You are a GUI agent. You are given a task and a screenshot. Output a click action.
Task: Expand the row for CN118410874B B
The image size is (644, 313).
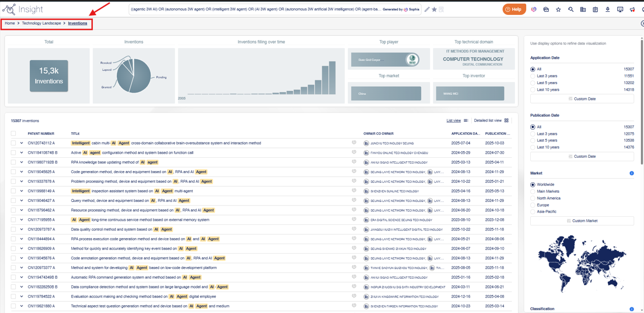pyautogui.click(x=22, y=153)
